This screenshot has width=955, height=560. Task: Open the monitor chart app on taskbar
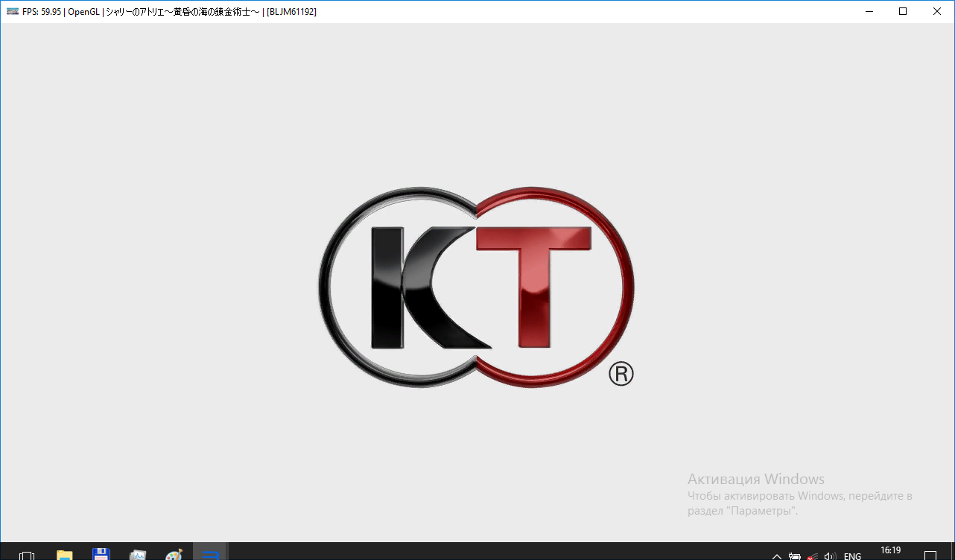(138, 555)
